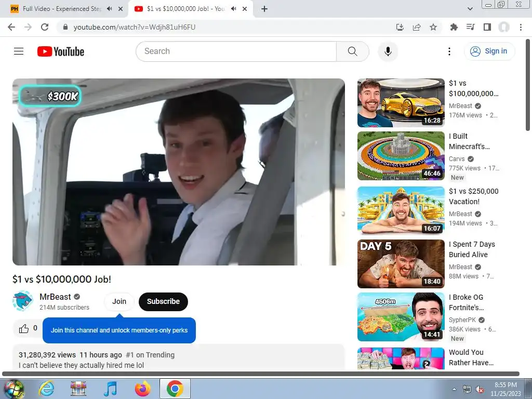The image size is (532, 399).
Task: Open the muted volume tray icon
Action: click(x=480, y=390)
